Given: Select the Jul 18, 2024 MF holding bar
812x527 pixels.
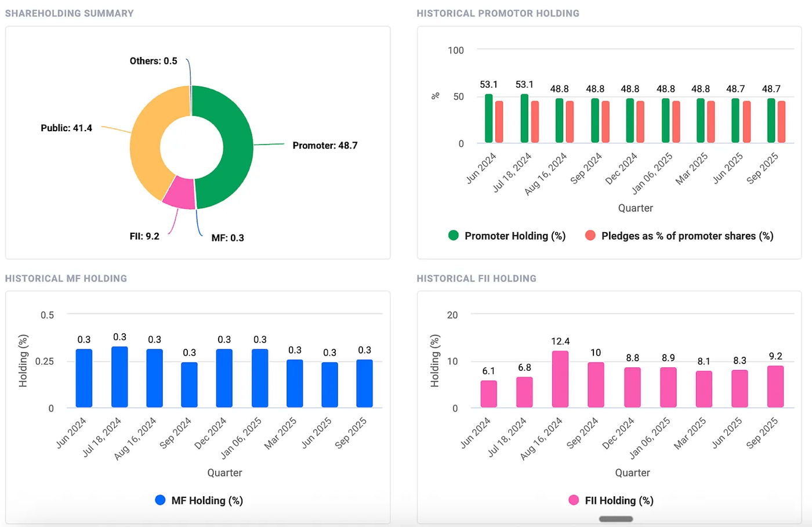Looking at the screenshot, I should [x=119, y=377].
